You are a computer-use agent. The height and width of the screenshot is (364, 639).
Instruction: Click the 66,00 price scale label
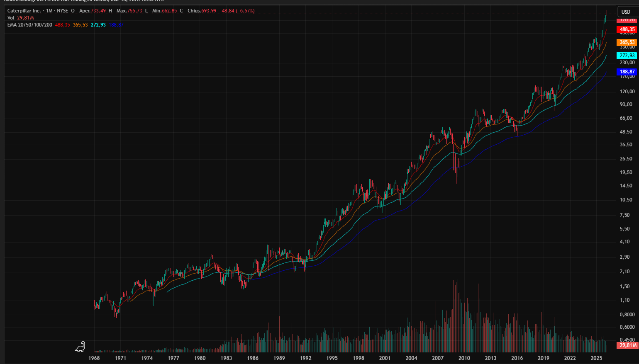[626, 118]
